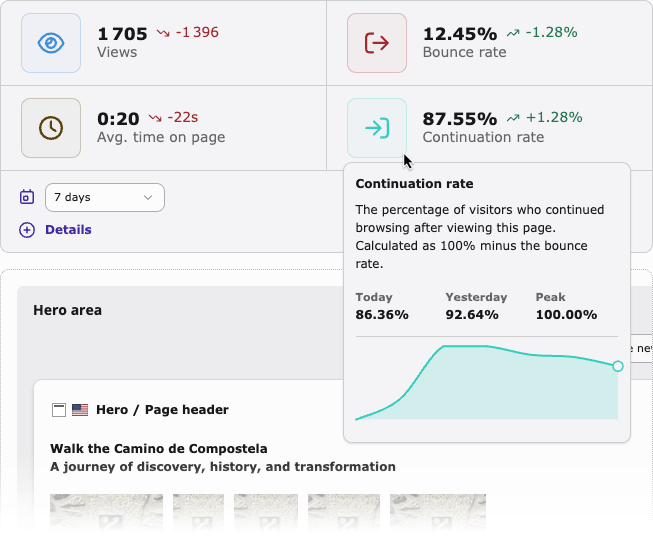The height and width of the screenshot is (548, 653).
Task: Click the US flag language icon
Action: (x=80, y=410)
